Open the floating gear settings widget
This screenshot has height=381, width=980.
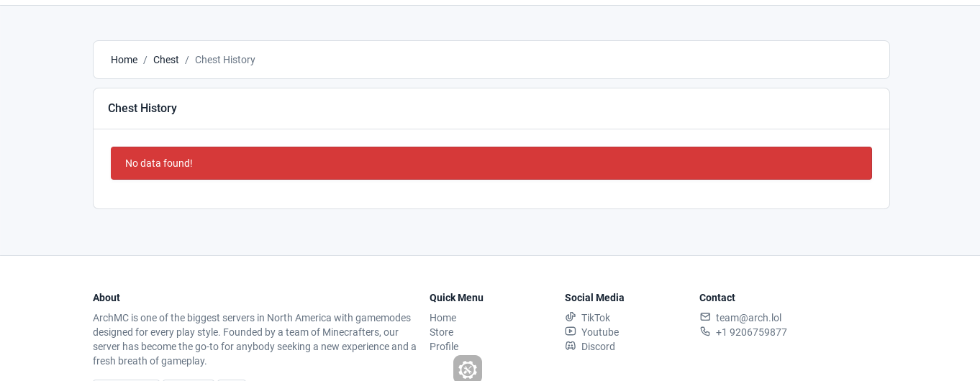pos(468,369)
